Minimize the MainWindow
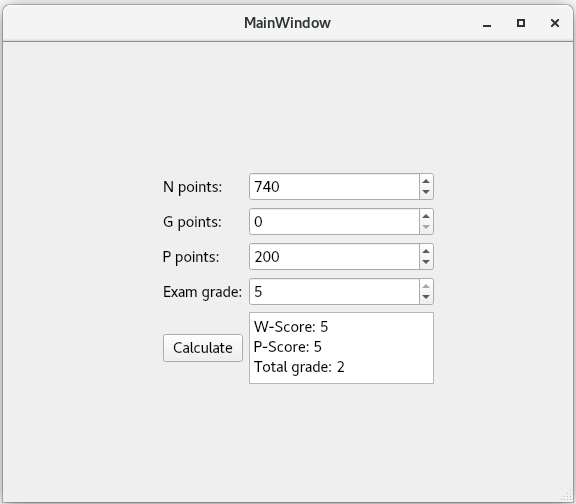The height and width of the screenshot is (504, 576). click(x=487, y=24)
